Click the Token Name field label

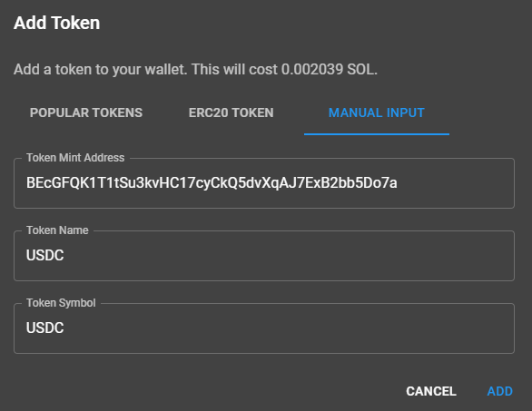(58, 230)
